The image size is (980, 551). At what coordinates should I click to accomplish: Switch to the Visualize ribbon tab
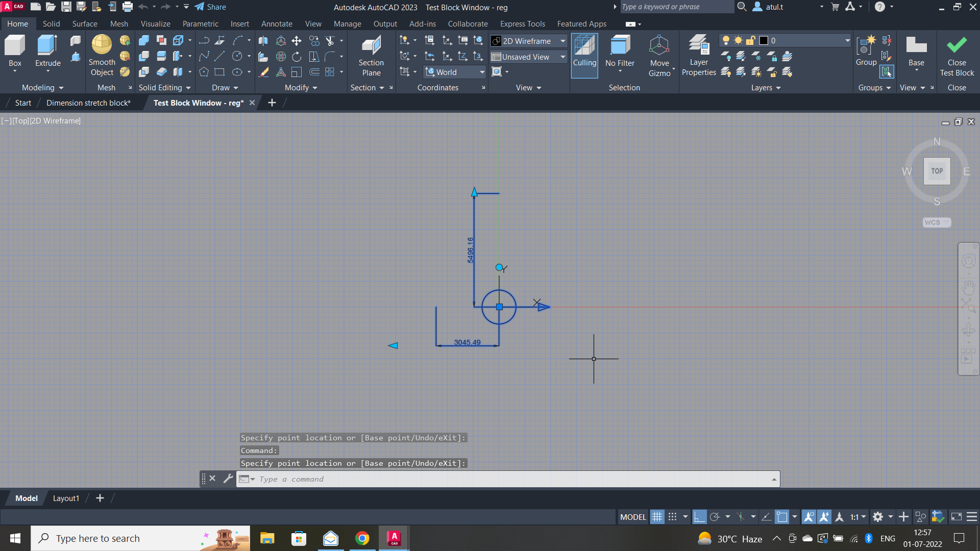pyautogui.click(x=155, y=23)
